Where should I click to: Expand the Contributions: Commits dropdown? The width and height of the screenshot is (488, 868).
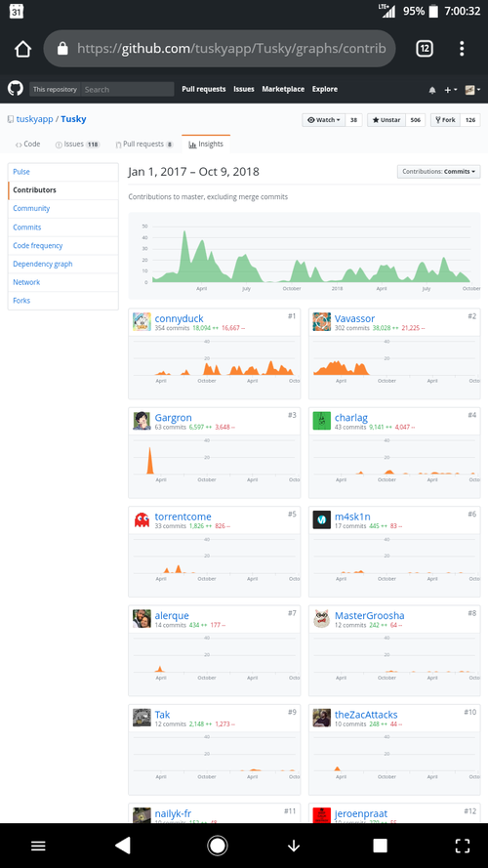tap(439, 172)
